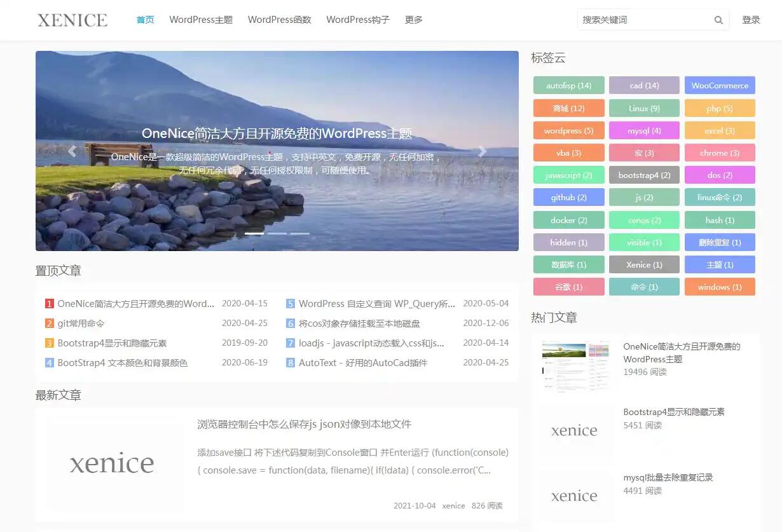Click the search magnifier icon
Viewport: 782px width, 532px height.
[x=718, y=20]
